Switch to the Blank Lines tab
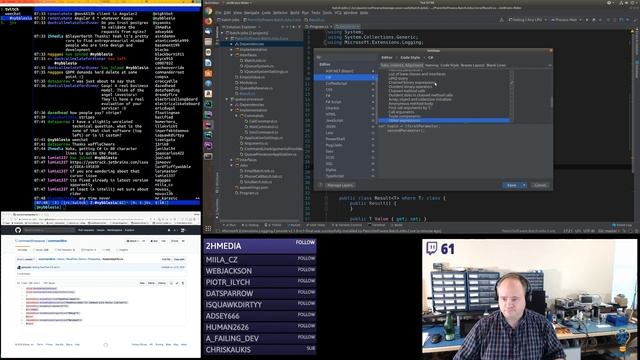This screenshot has height=360, width=640. (496, 65)
